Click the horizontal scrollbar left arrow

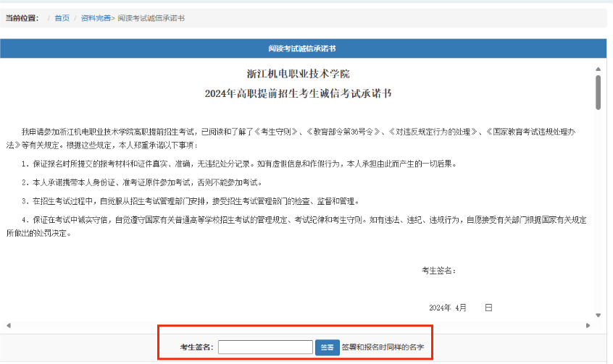pos(7,325)
